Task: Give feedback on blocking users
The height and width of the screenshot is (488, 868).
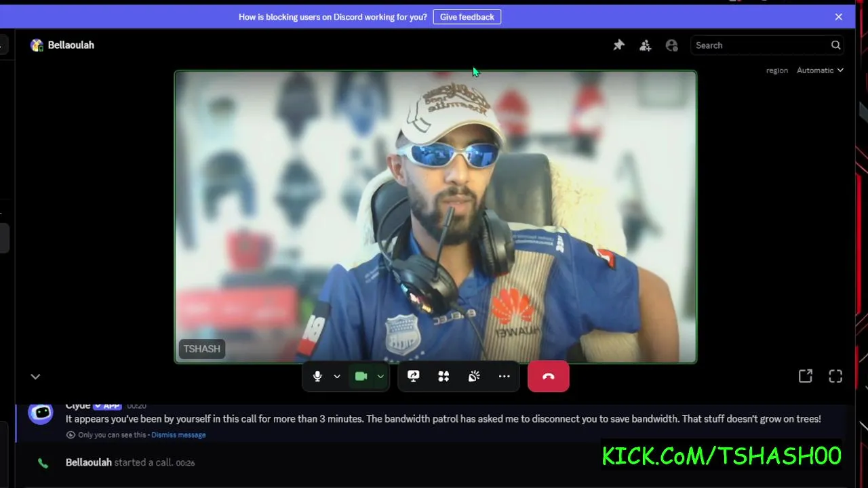Action: [x=467, y=17]
